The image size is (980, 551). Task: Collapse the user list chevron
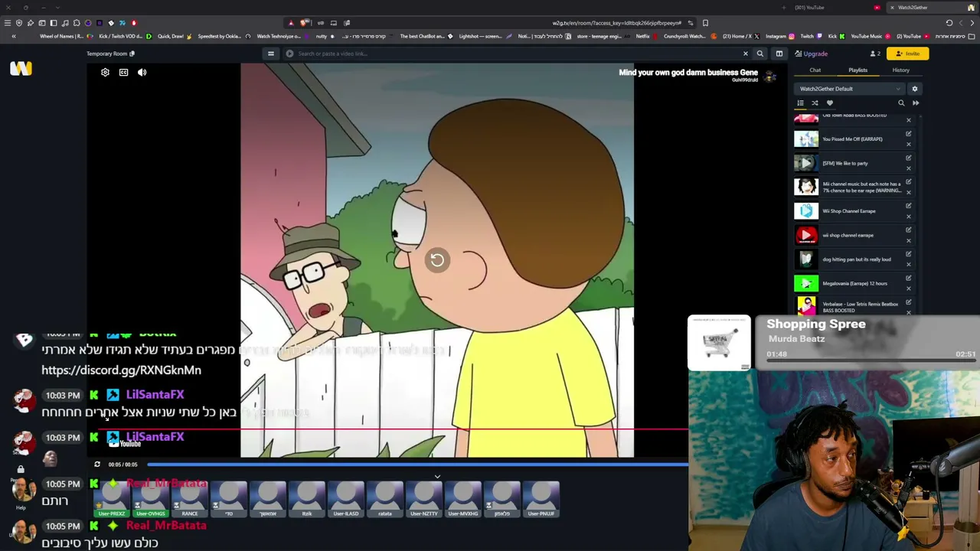437,477
